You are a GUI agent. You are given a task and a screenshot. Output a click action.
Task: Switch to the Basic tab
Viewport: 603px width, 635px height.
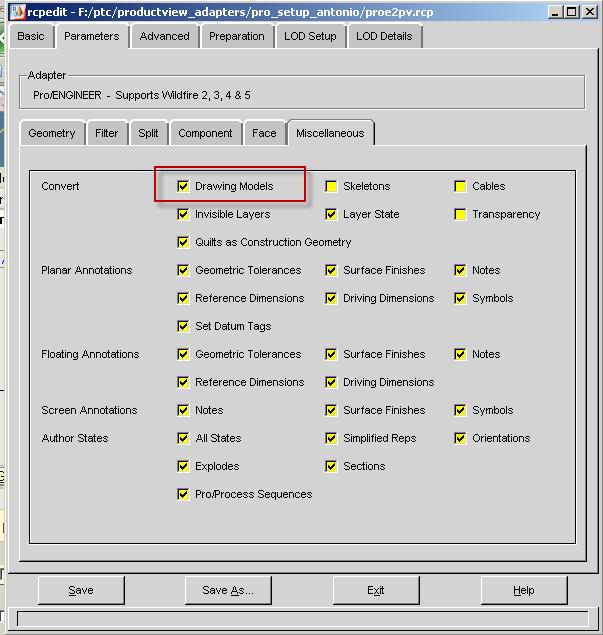[x=31, y=36]
